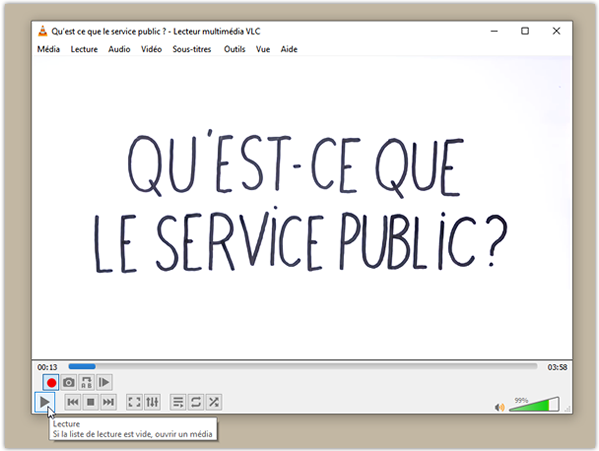Start playback with the Play button
The image size is (599, 451).
point(45,402)
